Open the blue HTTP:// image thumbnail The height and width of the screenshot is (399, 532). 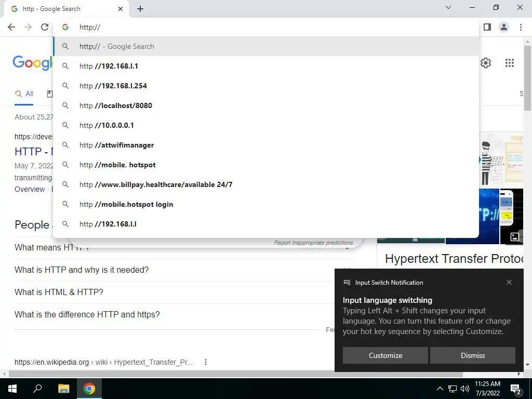(x=489, y=216)
